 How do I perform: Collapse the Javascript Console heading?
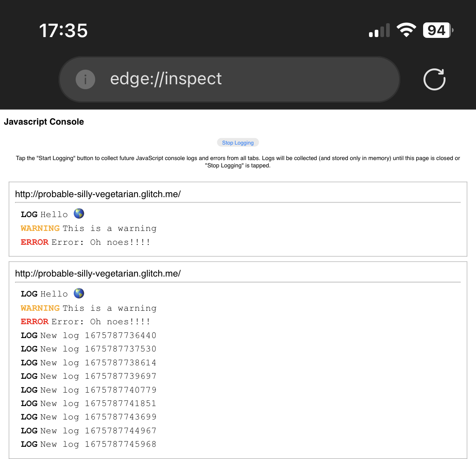[x=44, y=122]
